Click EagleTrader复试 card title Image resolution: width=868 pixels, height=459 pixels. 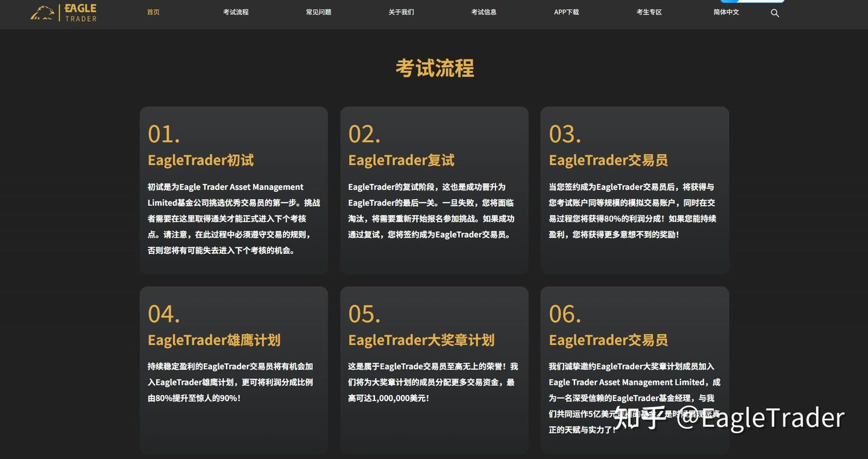pos(401,160)
